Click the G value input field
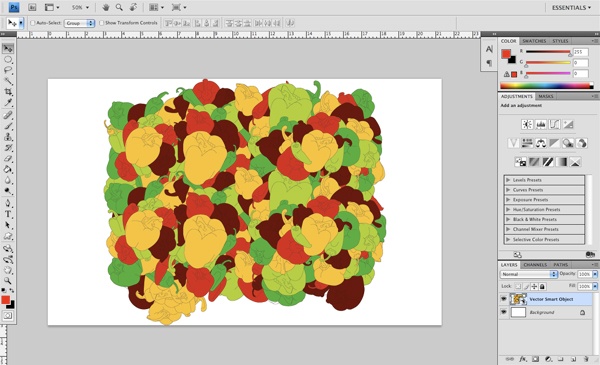The image size is (600, 365). tap(580, 63)
